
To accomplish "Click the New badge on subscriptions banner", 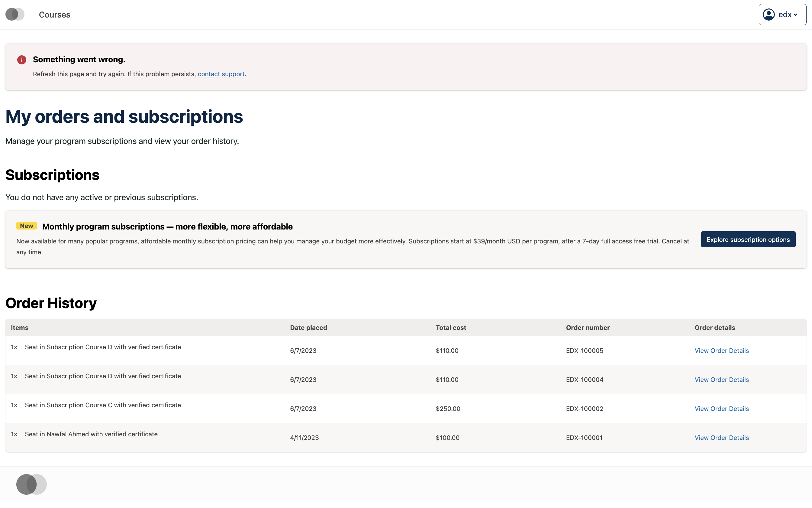I will tap(27, 226).
